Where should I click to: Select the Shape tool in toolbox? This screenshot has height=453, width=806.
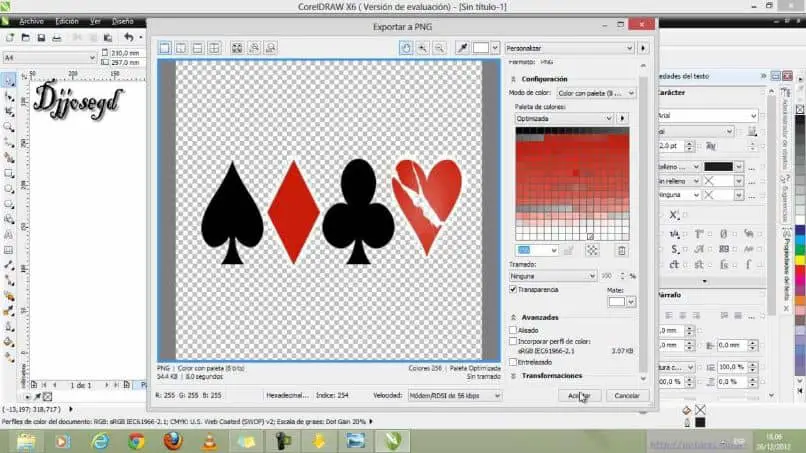pyautogui.click(x=9, y=96)
